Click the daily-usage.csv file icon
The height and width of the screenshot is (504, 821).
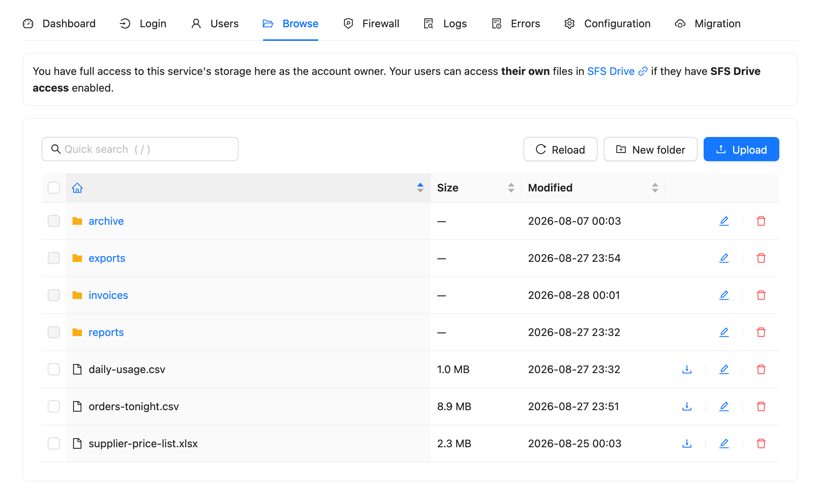tap(77, 369)
